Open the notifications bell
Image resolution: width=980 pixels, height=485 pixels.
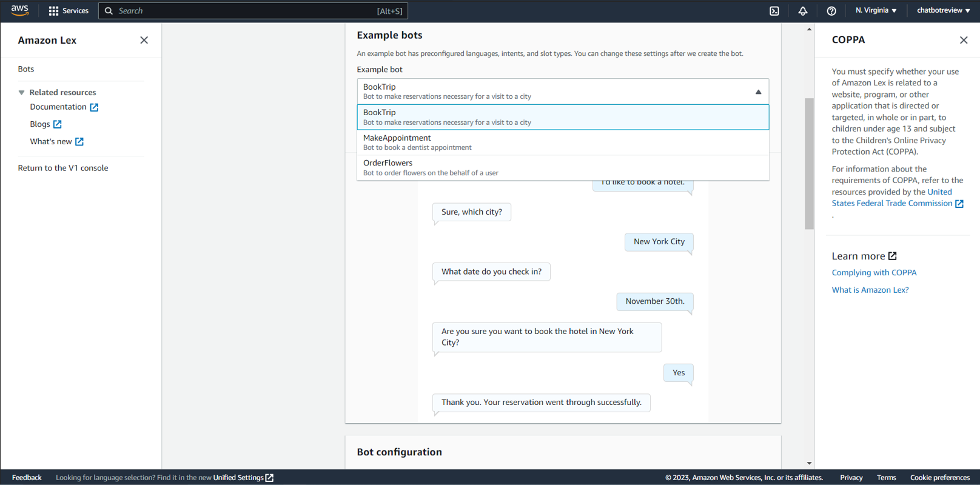(x=803, y=11)
